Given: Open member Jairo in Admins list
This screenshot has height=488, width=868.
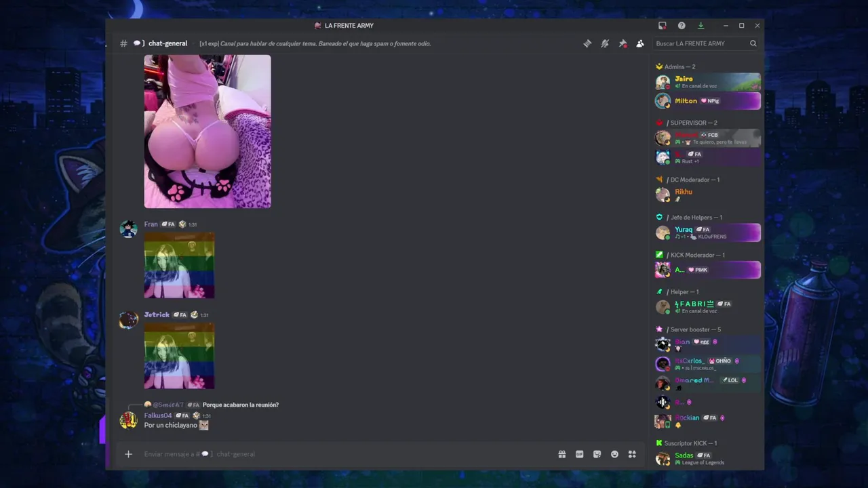Looking at the screenshot, I should tap(707, 82).
